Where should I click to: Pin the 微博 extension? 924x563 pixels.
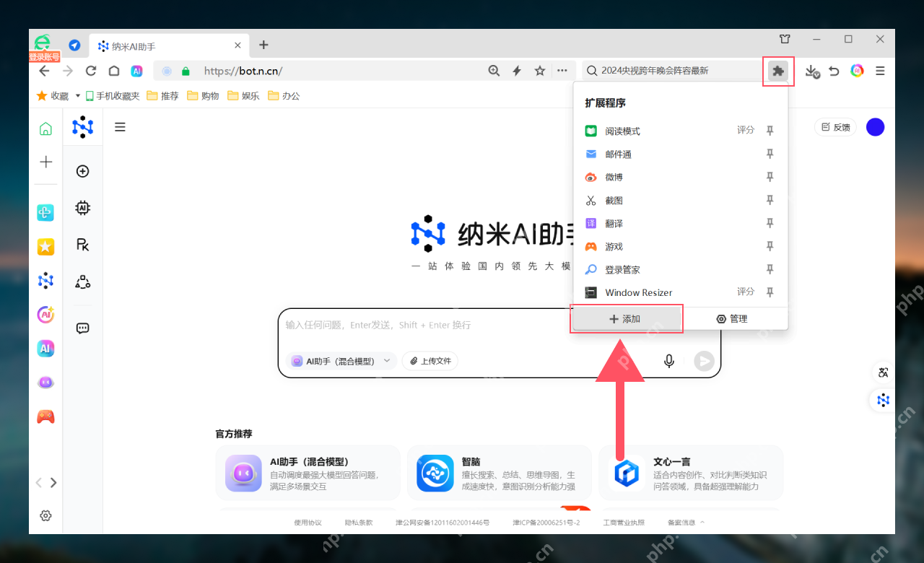click(770, 177)
